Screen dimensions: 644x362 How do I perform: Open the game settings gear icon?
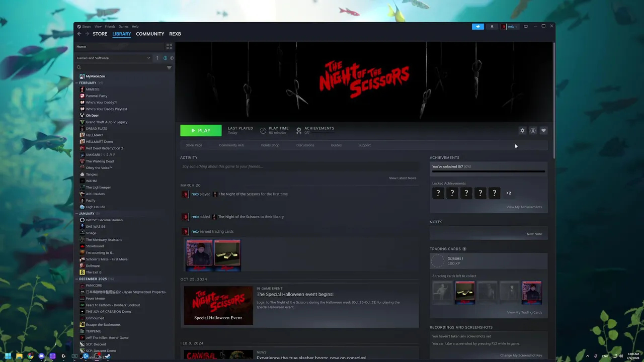[522, 131]
